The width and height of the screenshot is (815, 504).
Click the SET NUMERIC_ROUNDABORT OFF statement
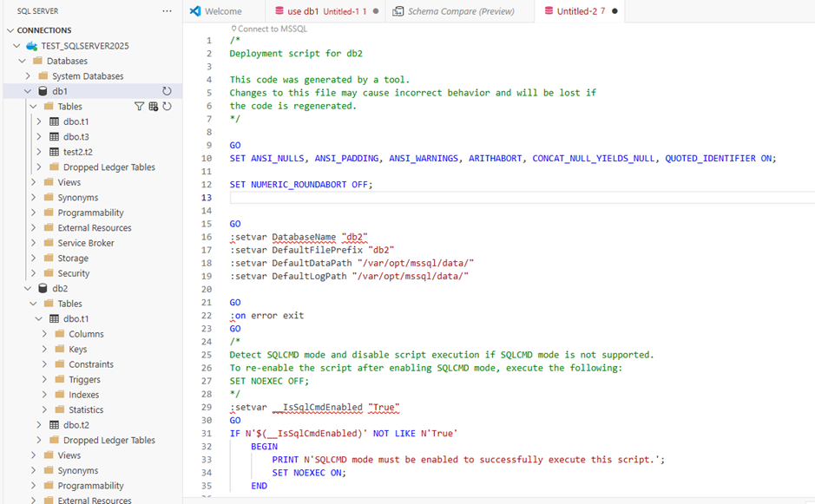[x=301, y=185]
